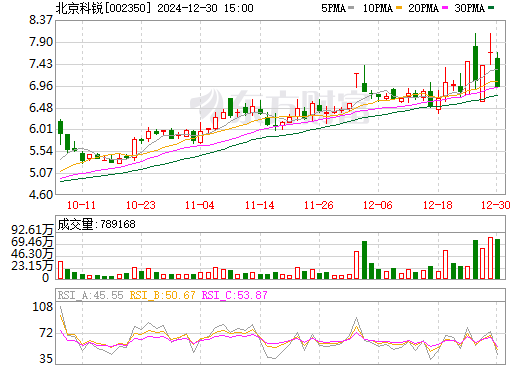Click the RSI_C:53.87 indicator label
This screenshot has width=520, height=365.
pos(235,295)
